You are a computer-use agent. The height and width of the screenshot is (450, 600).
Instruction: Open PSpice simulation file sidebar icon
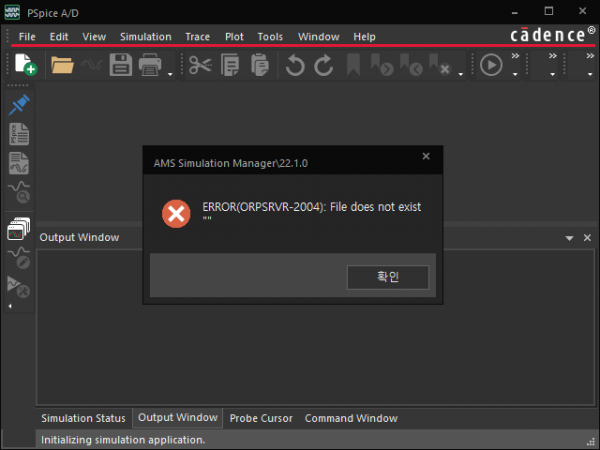(19, 134)
